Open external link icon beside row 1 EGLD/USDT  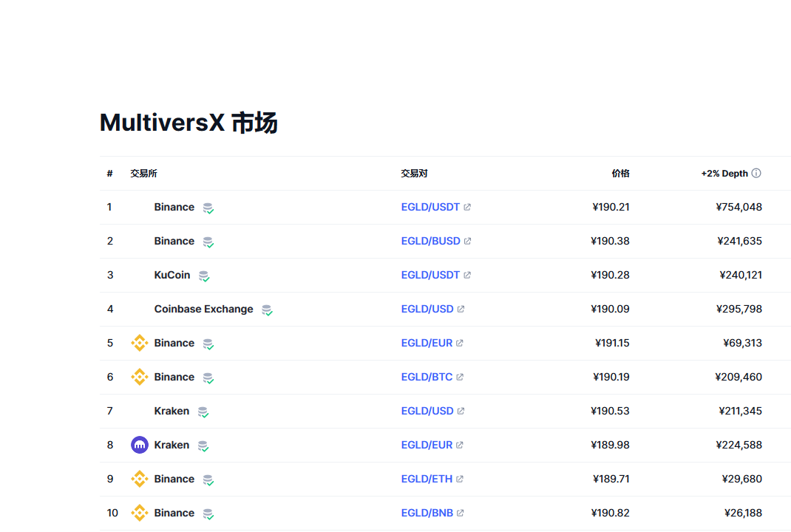467,207
